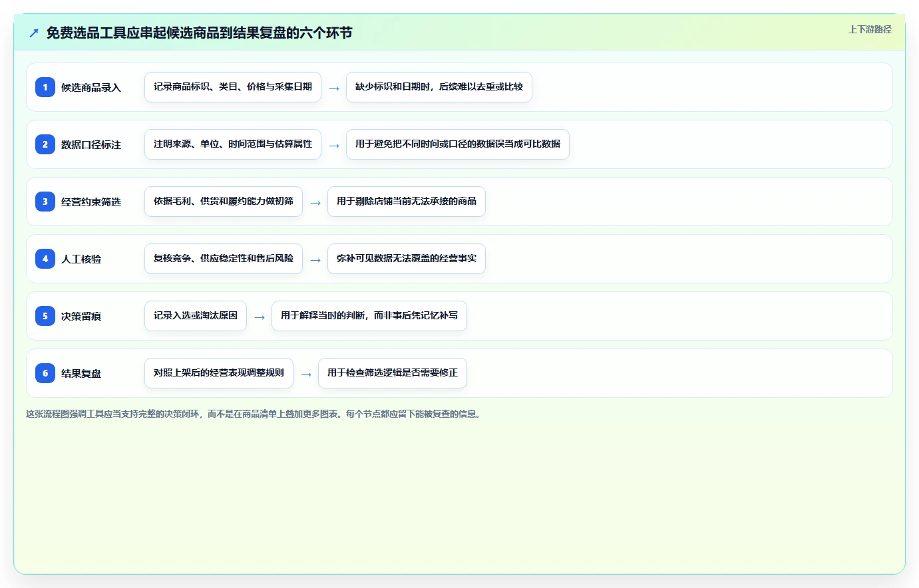
Task: Click the step 3 number badge
Action: [x=45, y=202]
